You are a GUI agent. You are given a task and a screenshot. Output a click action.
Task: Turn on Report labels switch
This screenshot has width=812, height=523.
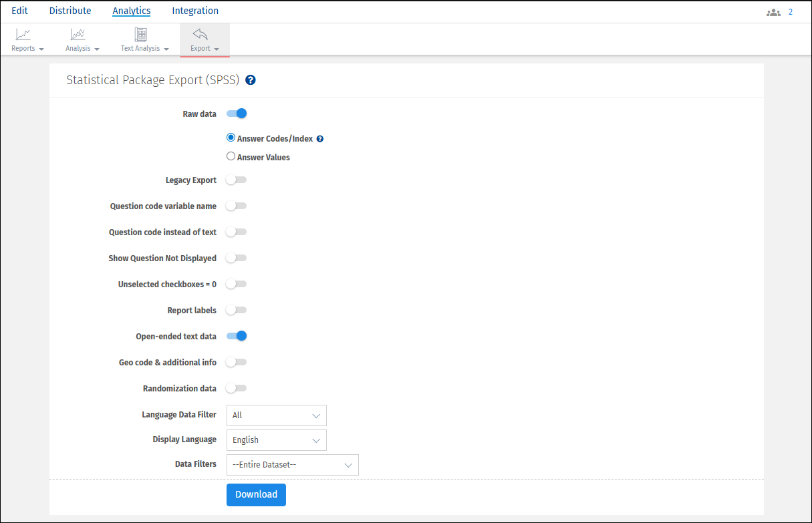[236, 310]
